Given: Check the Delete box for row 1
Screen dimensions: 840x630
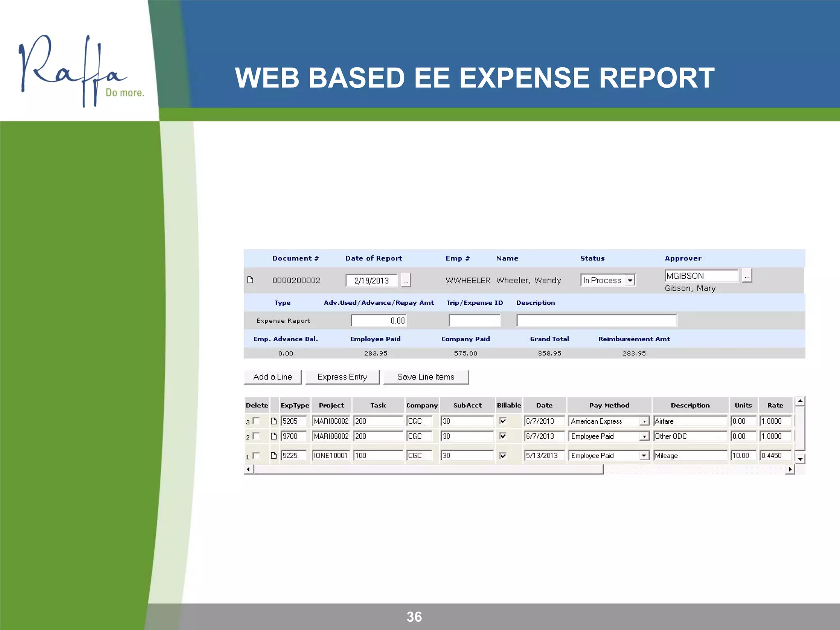Looking at the screenshot, I should point(256,455).
